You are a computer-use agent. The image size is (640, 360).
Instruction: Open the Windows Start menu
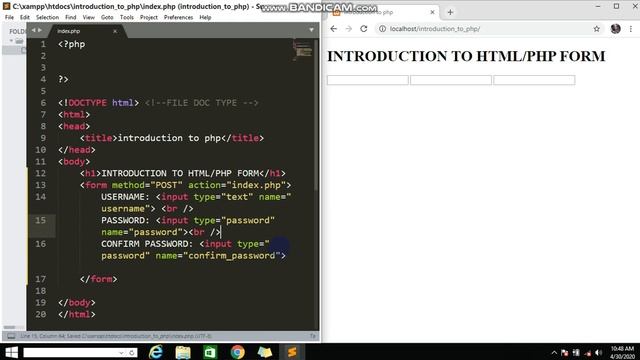(11, 352)
